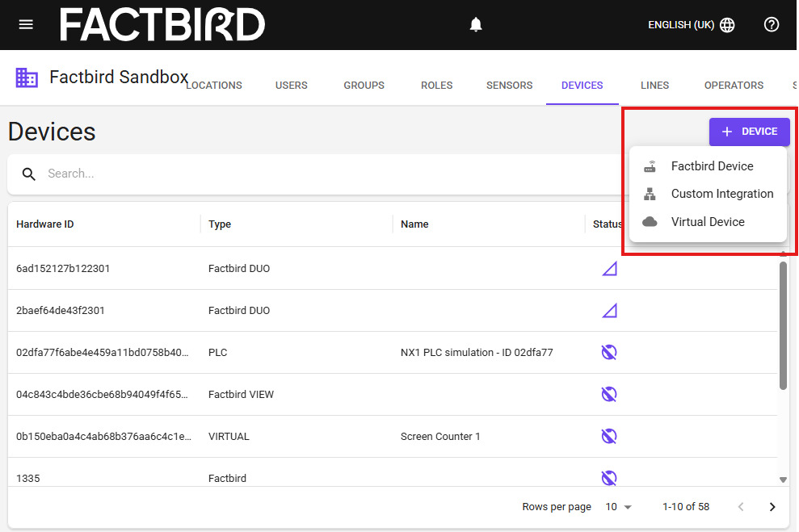Click NX1 PLC simulation - ID 02dfa77 name
Image resolution: width=799 pixels, height=532 pixels.
coord(477,353)
